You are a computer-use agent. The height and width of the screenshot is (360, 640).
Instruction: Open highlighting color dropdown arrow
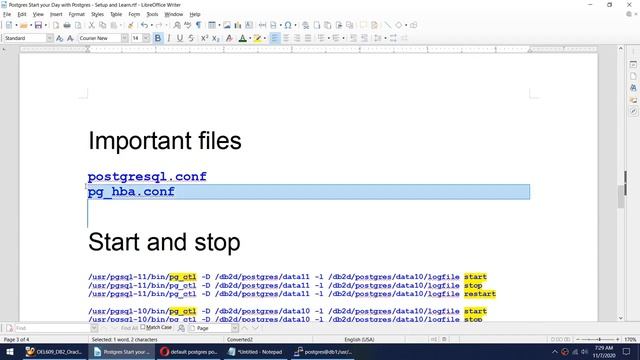(x=264, y=38)
